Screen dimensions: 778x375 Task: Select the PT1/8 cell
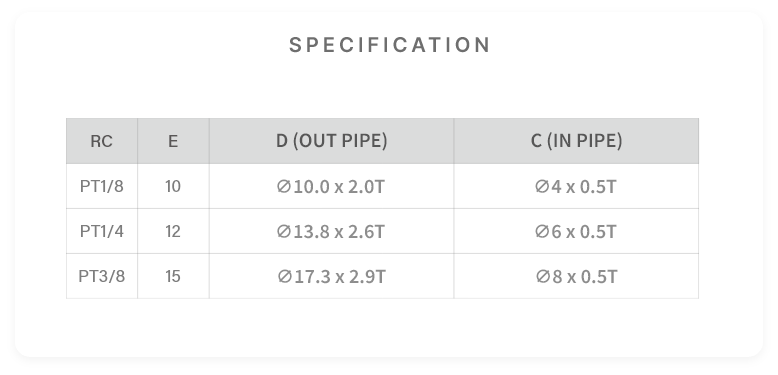click(x=102, y=187)
